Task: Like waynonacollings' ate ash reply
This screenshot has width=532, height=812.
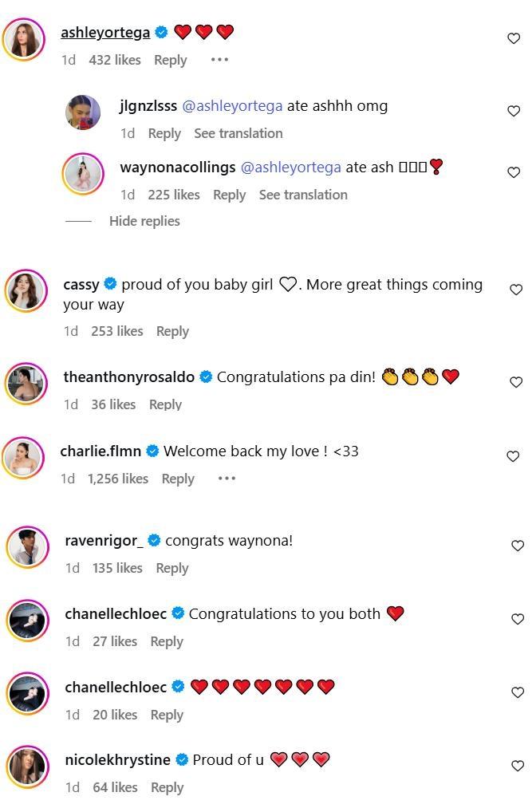Action: (514, 172)
